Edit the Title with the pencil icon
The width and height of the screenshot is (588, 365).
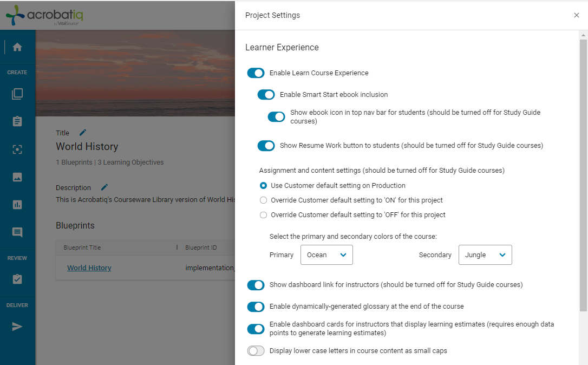[x=83, y=133]
